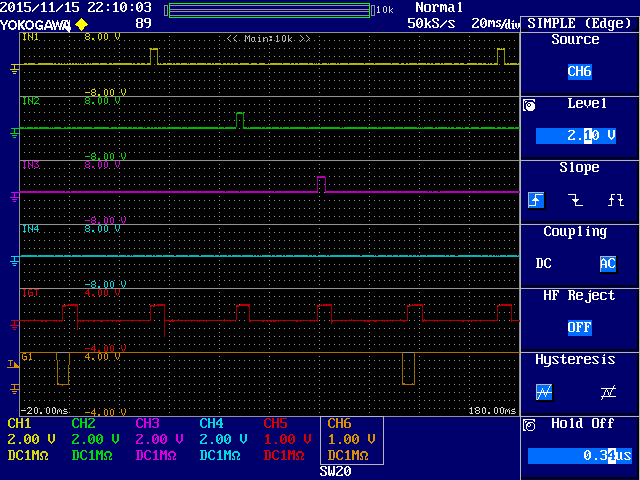This screenshot has height=480, width=640.
Task: Click the rotary knob icon beside Hold Off
Action: 529,425
